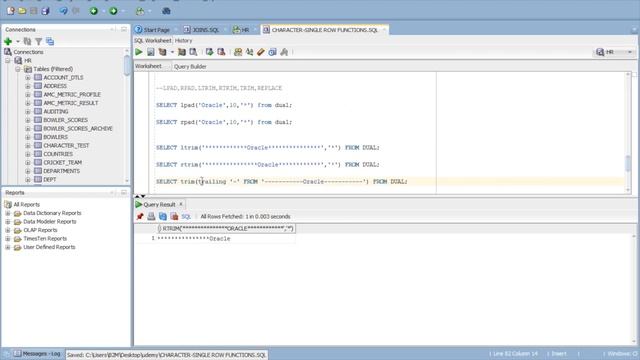Click the New file icon in main toolbar

(11, 11)
